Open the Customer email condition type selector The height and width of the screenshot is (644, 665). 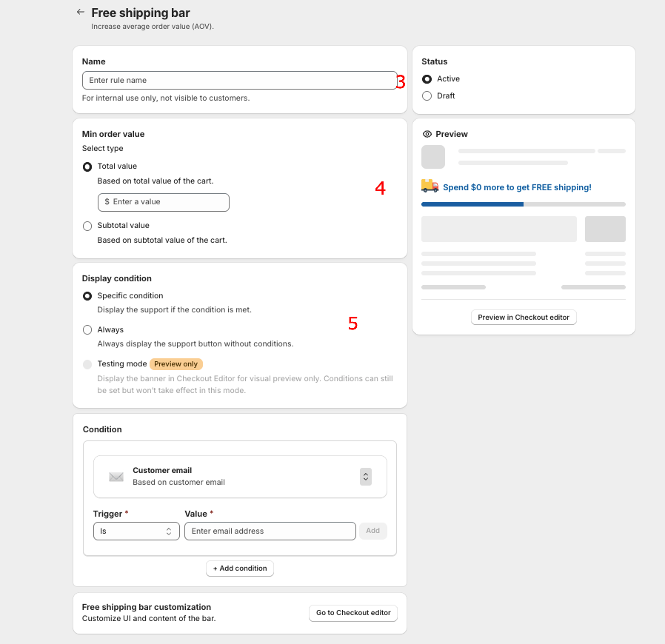[x=366, y=477]
